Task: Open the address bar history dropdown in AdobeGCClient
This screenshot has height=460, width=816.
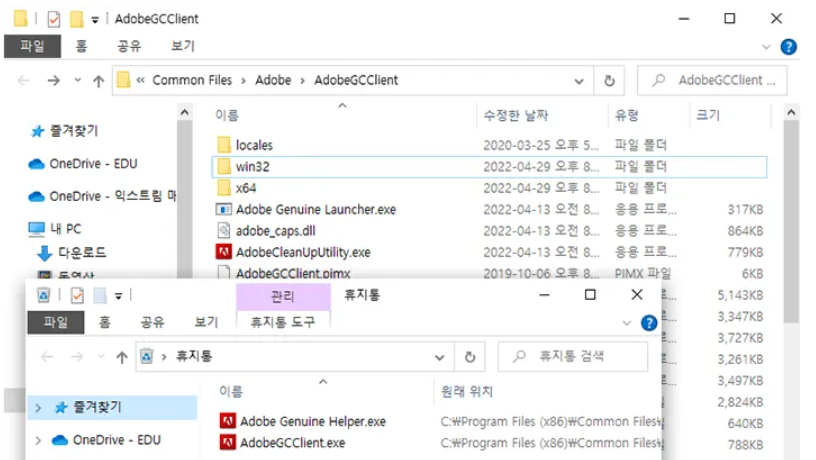Action: pos(579,81)
